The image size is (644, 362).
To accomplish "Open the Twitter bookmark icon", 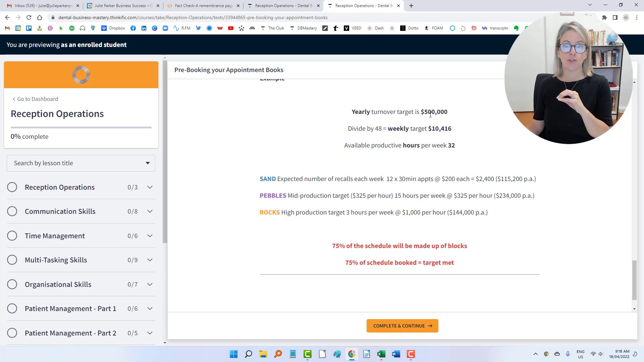I will pos(199,28).
